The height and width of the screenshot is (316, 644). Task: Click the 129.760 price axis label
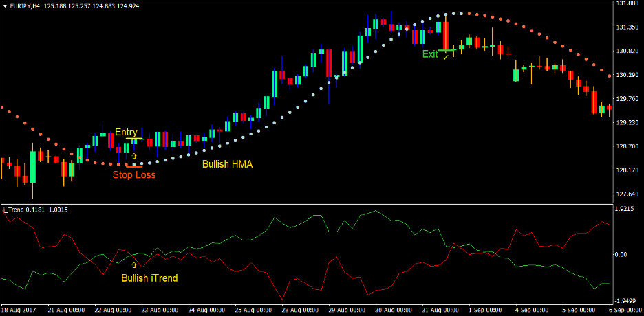[x=626, y=99]
